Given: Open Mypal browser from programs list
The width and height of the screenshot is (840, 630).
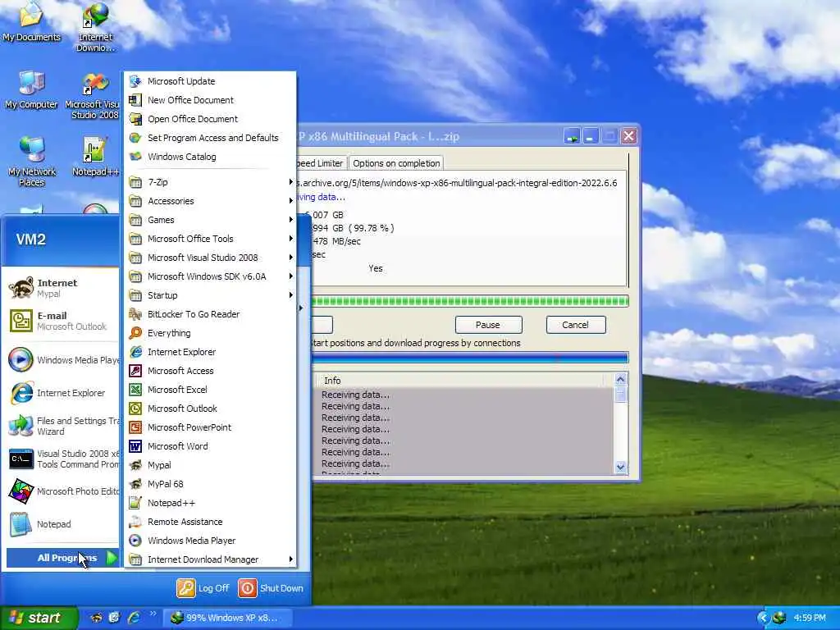Looking at the screenshot, I should click(x=210, y=465).
